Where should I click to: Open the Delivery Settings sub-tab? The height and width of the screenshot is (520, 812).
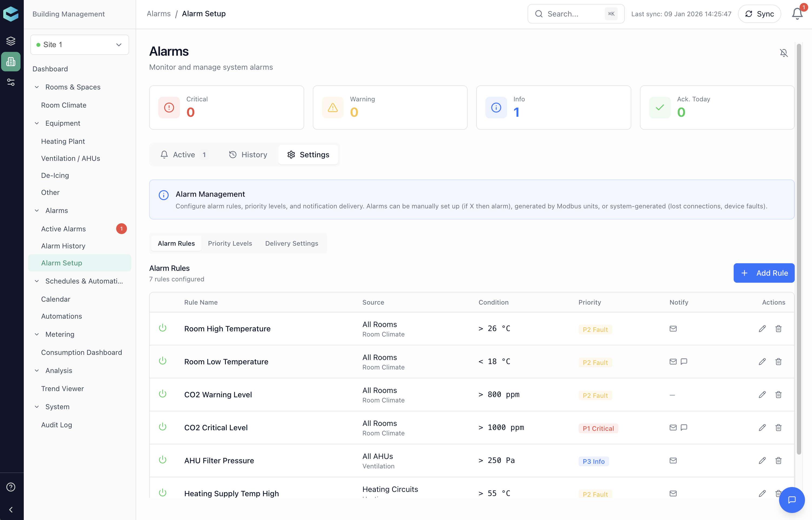coord(291,244)
